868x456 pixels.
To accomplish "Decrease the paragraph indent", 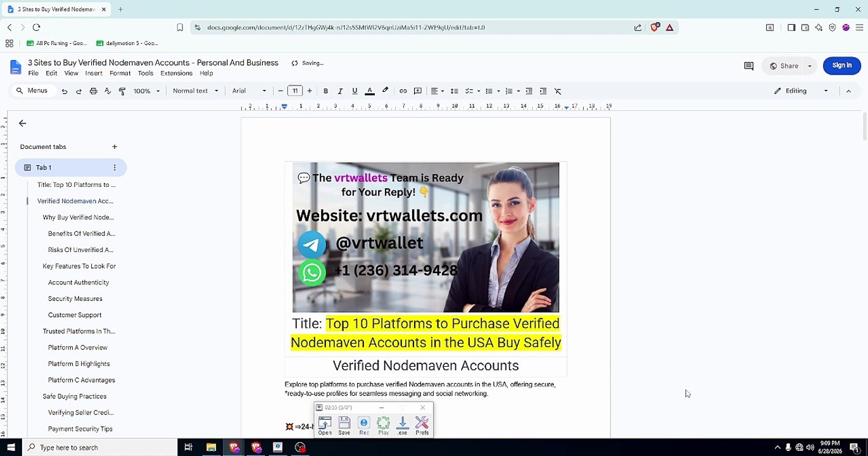I will [x=529, y=91].
